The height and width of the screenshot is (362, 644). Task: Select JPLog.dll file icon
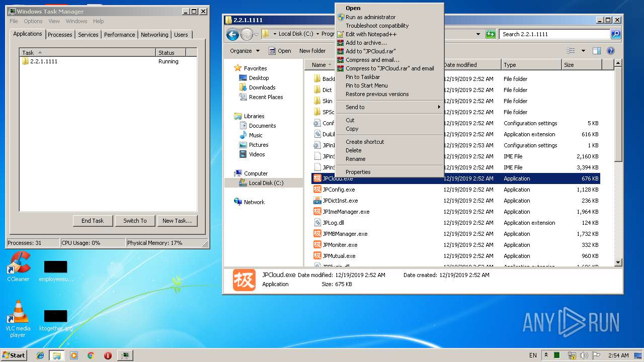click(317, 223)
